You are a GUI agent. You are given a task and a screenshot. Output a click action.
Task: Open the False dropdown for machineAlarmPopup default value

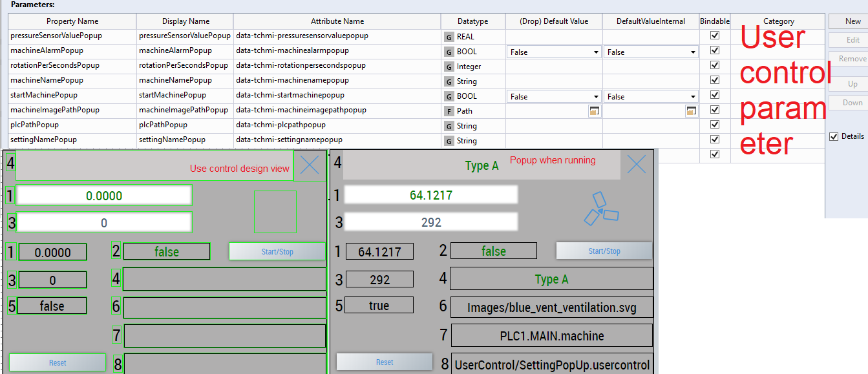[596, 52]
